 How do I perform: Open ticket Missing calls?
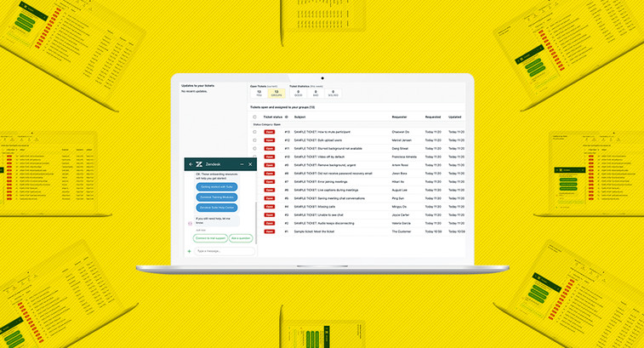tap(315, 206)
